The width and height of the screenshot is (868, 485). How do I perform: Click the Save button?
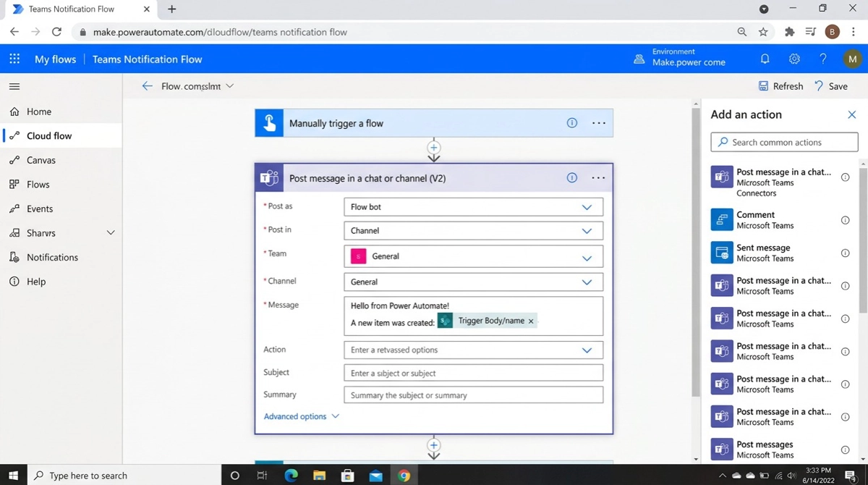pos(831,86)
